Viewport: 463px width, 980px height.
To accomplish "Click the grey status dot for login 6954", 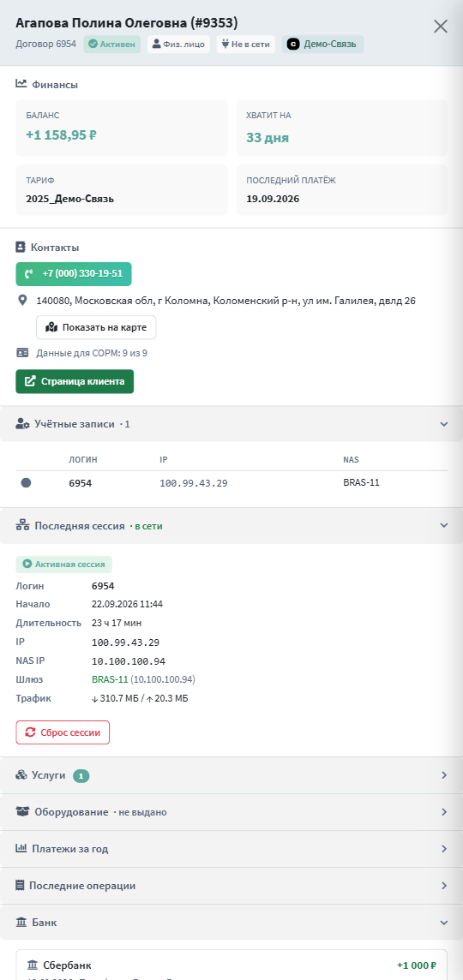I will tap(26, 482).
